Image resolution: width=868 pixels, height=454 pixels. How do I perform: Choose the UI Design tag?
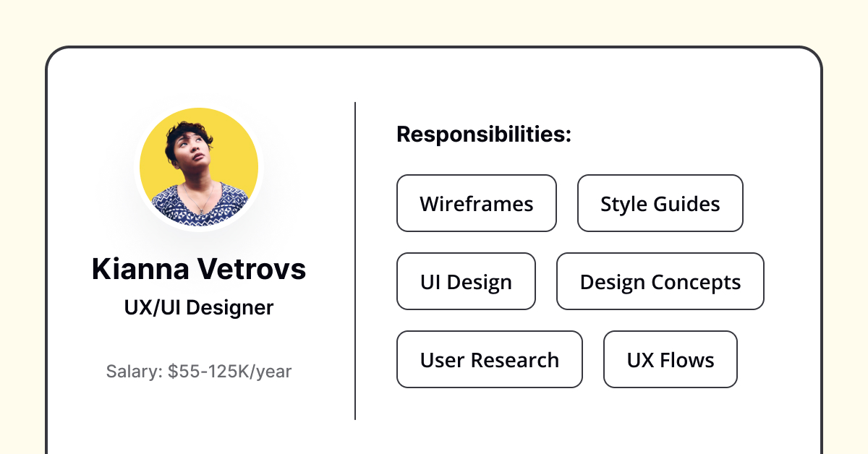click(467, 281)
